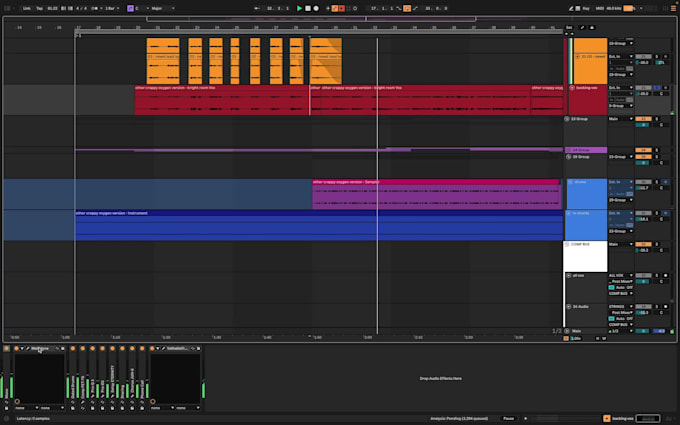
Task: Toggle the orange Loop switch
Action: [x=407, y=8]
